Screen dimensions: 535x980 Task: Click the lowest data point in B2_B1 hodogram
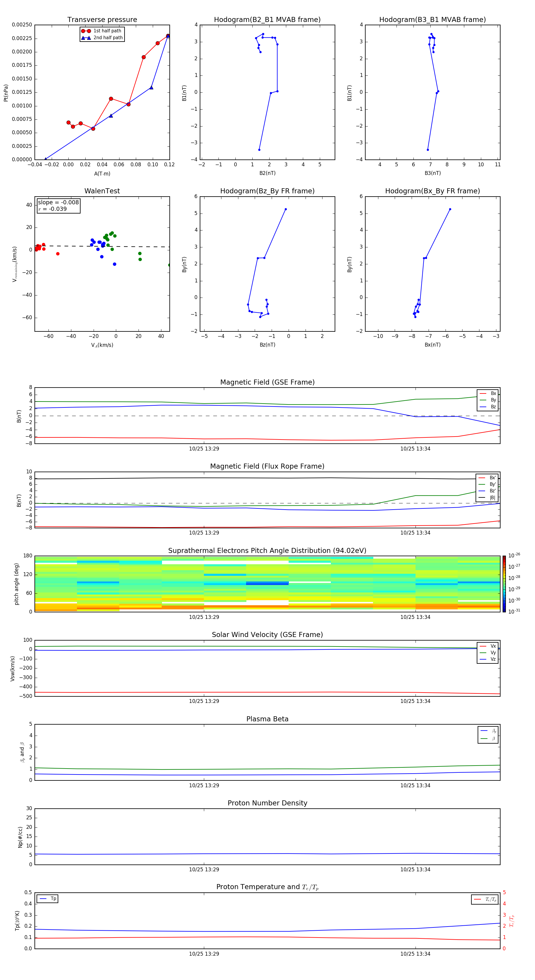(x=259, y=149)
